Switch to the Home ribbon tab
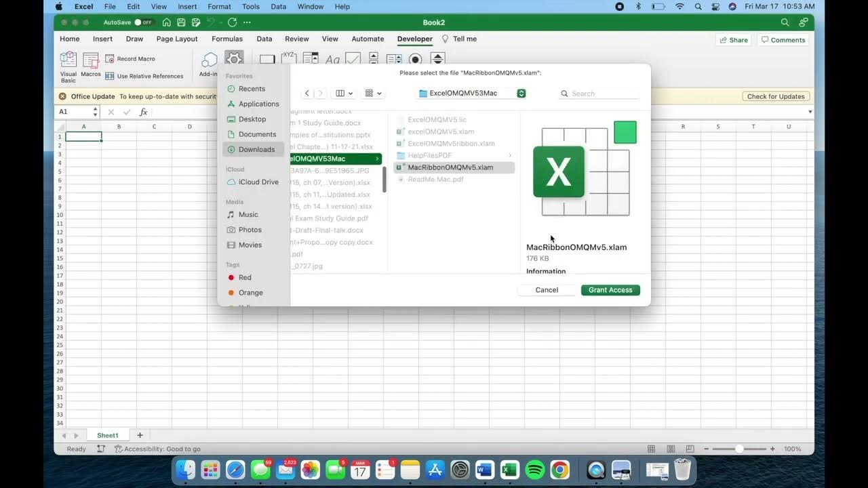Image resolution: width=868 pixels, height=488 pixels. click(69, 39)
